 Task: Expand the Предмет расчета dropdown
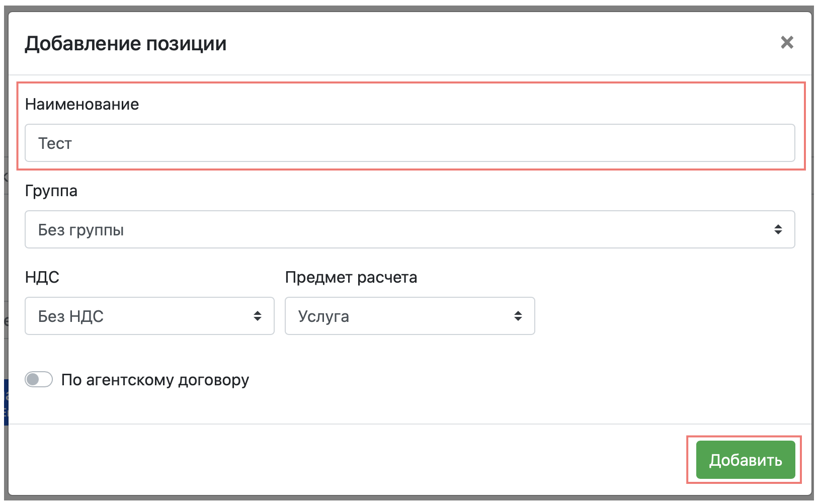coord(410,316)
